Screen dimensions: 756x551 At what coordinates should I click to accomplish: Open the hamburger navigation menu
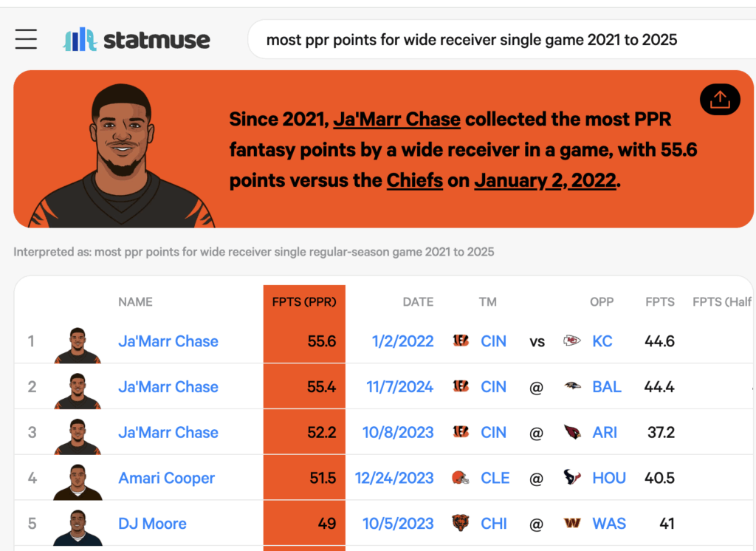(x=26, y=38)
